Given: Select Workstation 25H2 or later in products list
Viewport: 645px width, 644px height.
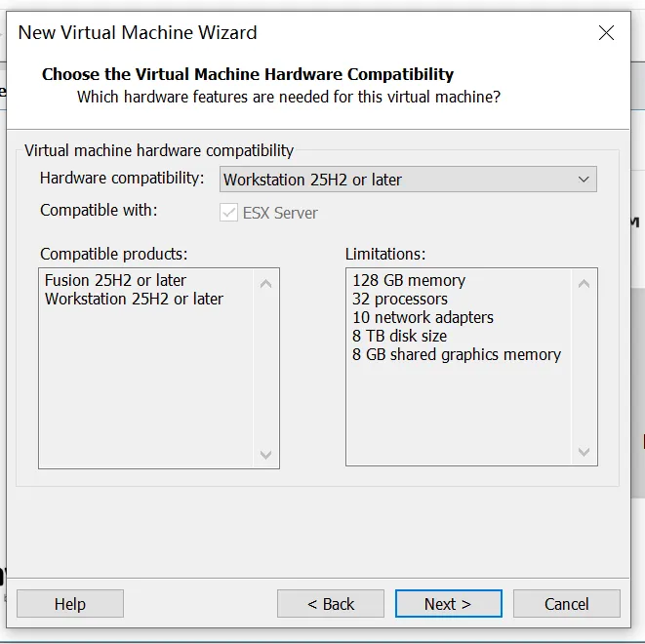Looking at the screenshot, I should tap(134, 299).
